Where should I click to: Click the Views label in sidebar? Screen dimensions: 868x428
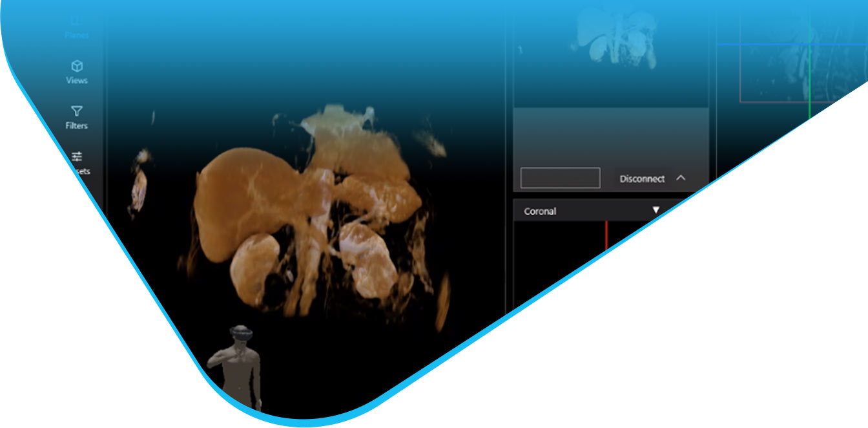pos(77,81)
